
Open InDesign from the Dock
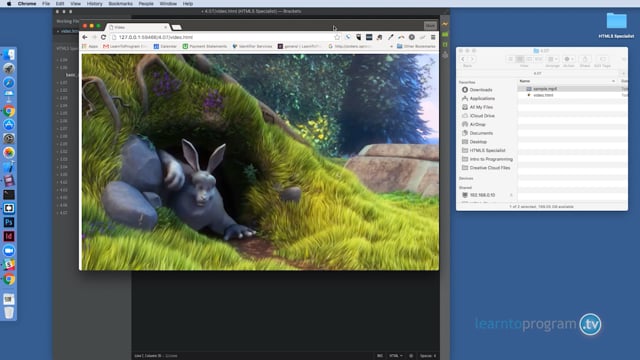point(9,236)
